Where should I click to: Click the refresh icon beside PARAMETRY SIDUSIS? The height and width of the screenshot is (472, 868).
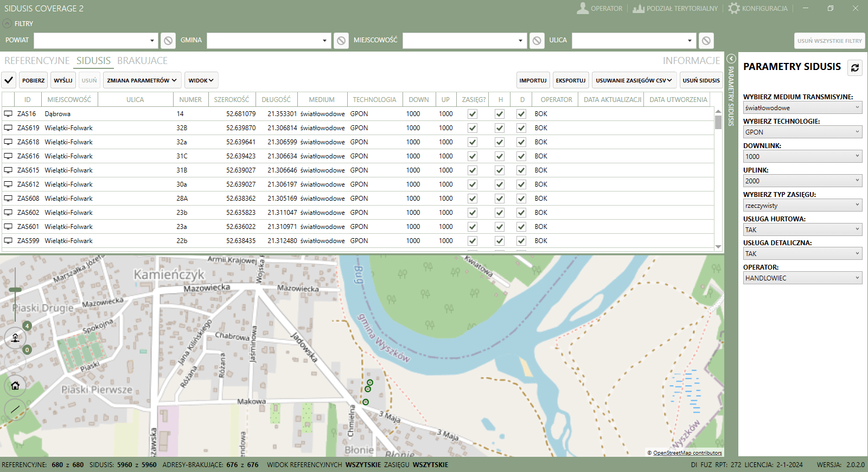tap(854, 68)
